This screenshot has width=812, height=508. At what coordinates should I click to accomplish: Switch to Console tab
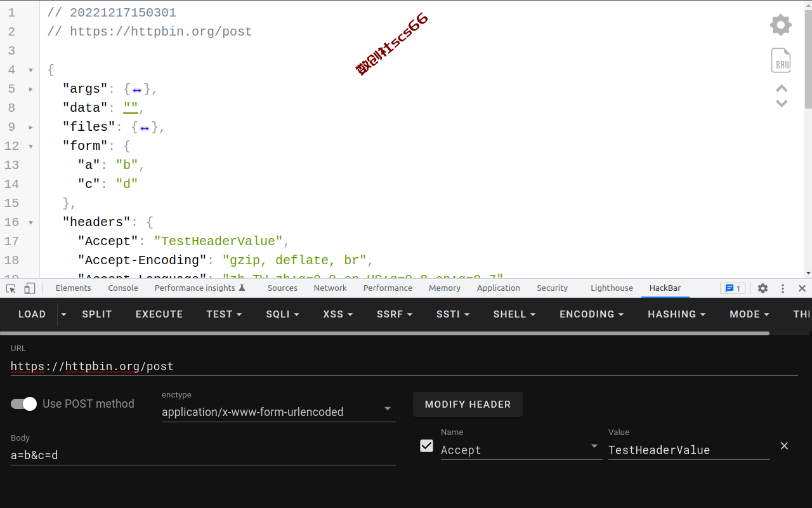click(123, 288)
